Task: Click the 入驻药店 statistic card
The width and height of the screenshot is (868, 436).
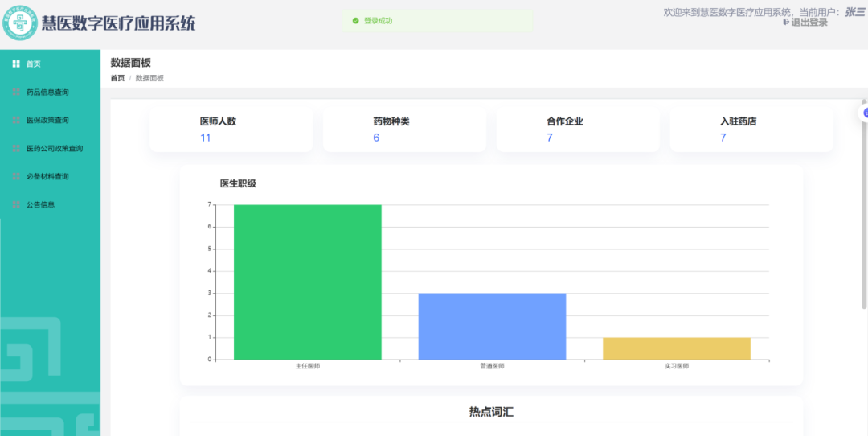Action: 751,129
